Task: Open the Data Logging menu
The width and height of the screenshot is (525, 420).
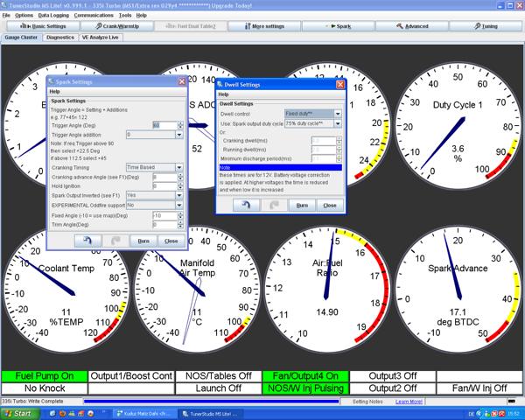Action: [x=53, y=16]
